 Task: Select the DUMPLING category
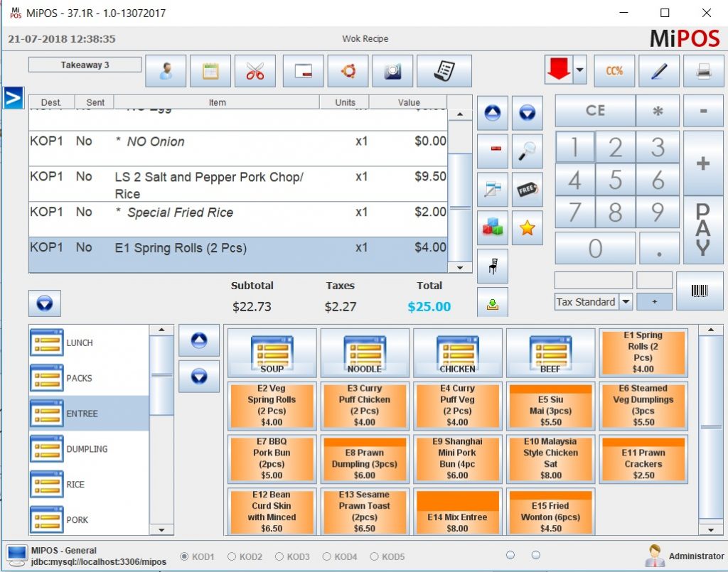coord(89,448)
